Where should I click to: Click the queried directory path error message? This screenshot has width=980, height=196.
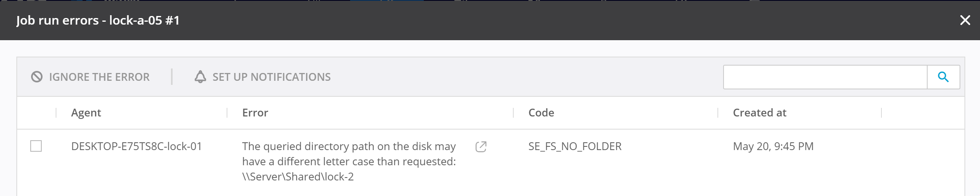[349, 161]
